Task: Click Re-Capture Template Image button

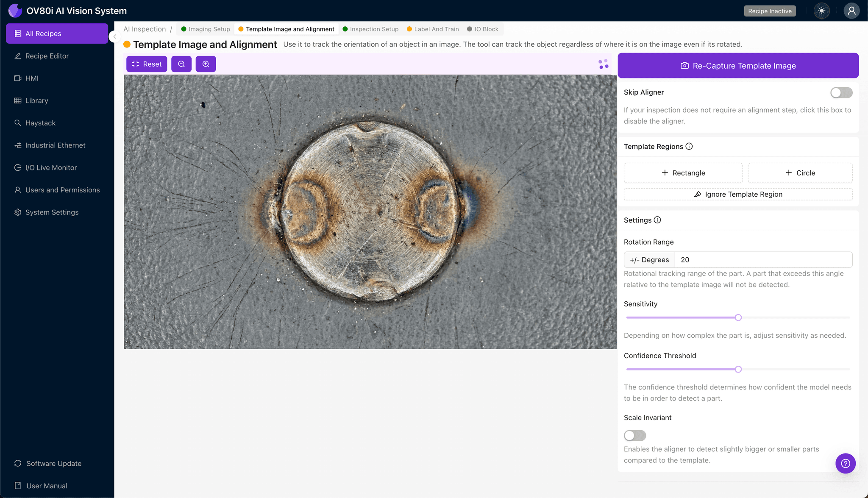Action: [738, 66]
